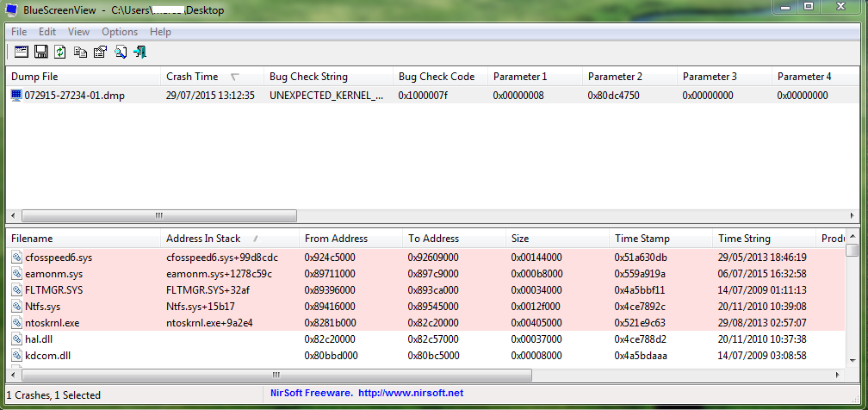Select the hal.dll filename
The image size is (868, 410).
pyautogui.click(x=39, y=339)
